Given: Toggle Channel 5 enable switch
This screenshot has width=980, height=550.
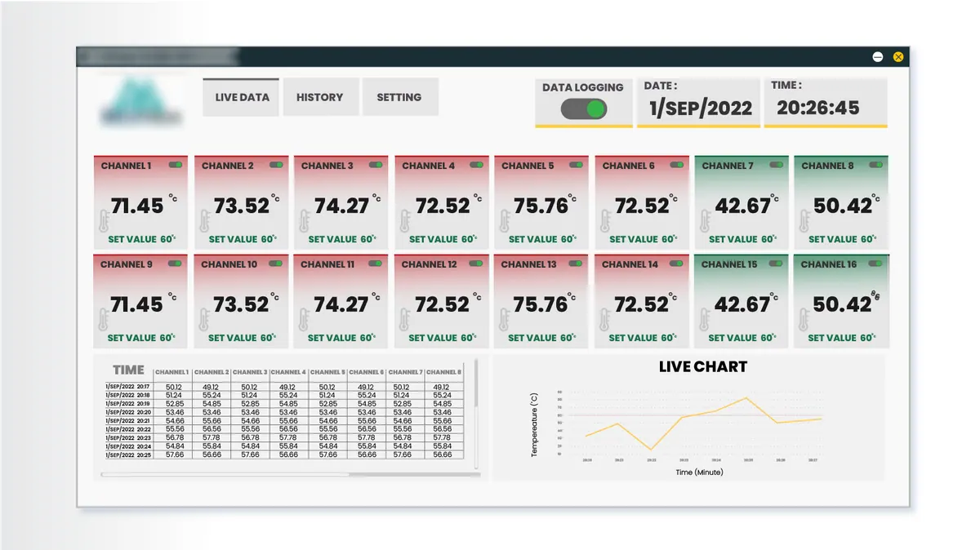Looking at the screenshot, I should [576, 165].
